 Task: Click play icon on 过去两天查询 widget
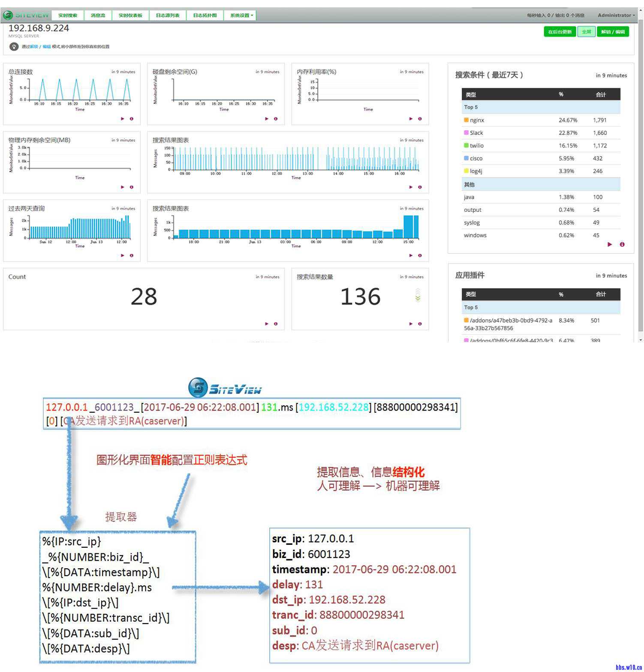click(123, 255)
